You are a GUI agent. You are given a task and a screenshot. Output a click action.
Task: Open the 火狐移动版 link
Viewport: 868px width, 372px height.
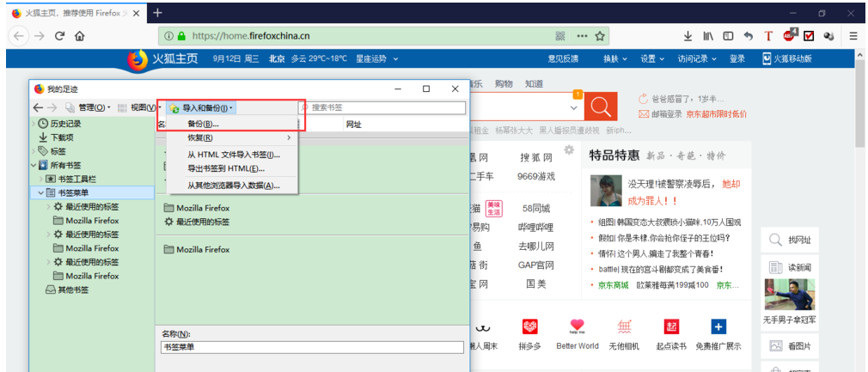[x=787, y=58]
